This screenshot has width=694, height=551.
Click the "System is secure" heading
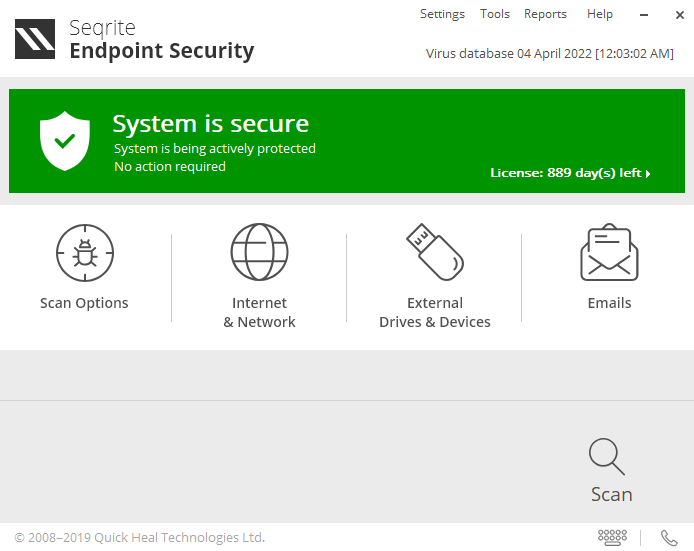coord(210,124)
